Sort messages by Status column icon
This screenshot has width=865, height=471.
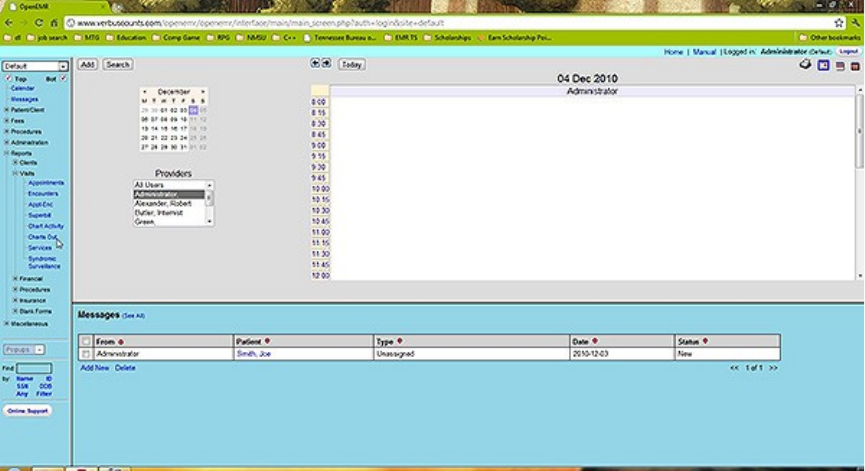(705, 341)
